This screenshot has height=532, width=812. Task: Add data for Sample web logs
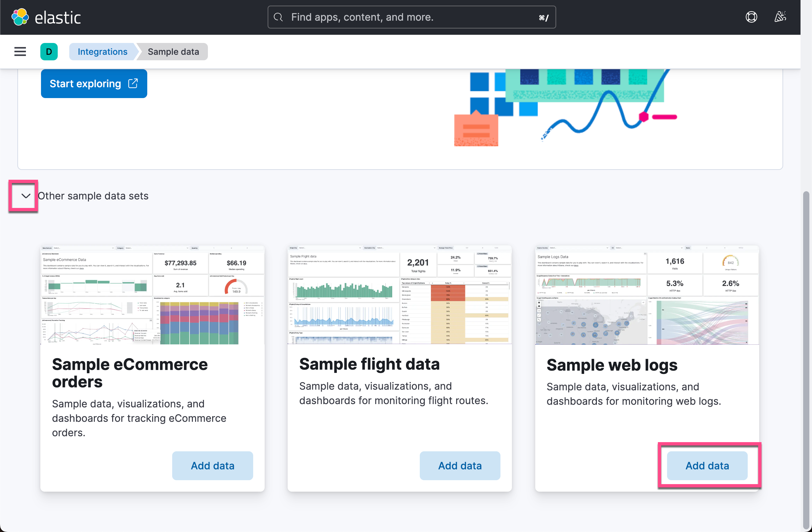click(707, 465)
